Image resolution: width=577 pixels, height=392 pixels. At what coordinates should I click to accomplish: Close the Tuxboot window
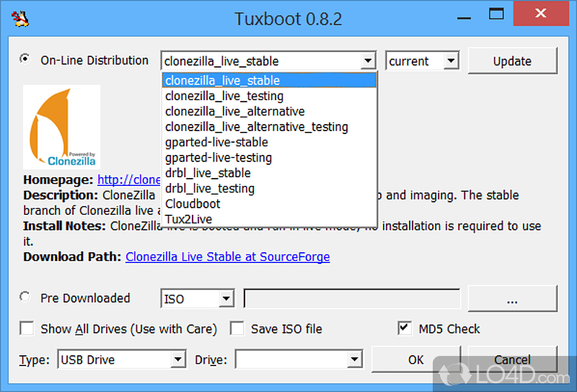point(540,14)
